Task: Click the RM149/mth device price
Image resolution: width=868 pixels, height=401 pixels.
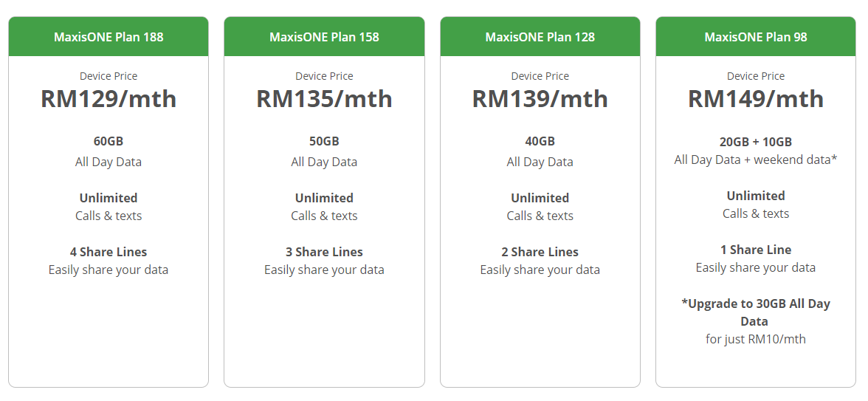Action: [756, 99]
